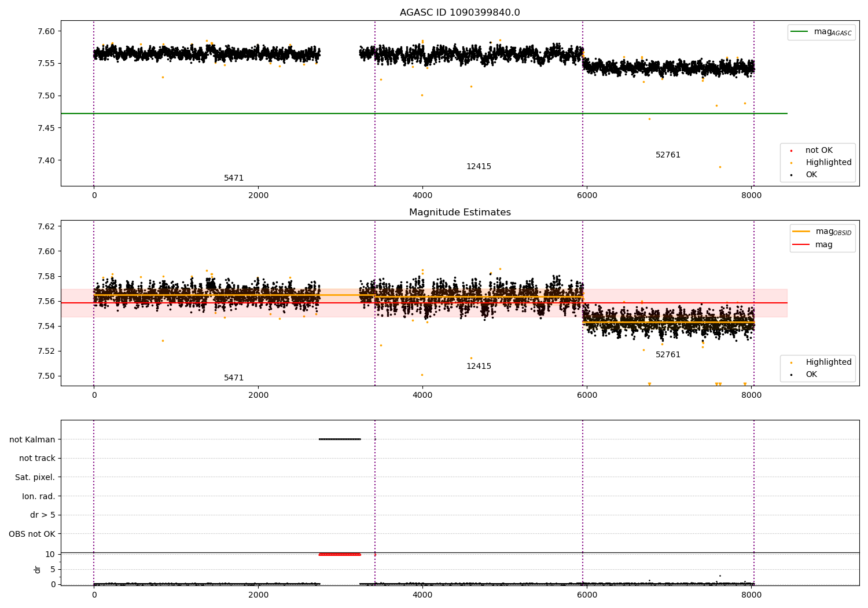
Task: Click the 7.56 y-axis tick label
Action: coord(45,301)
